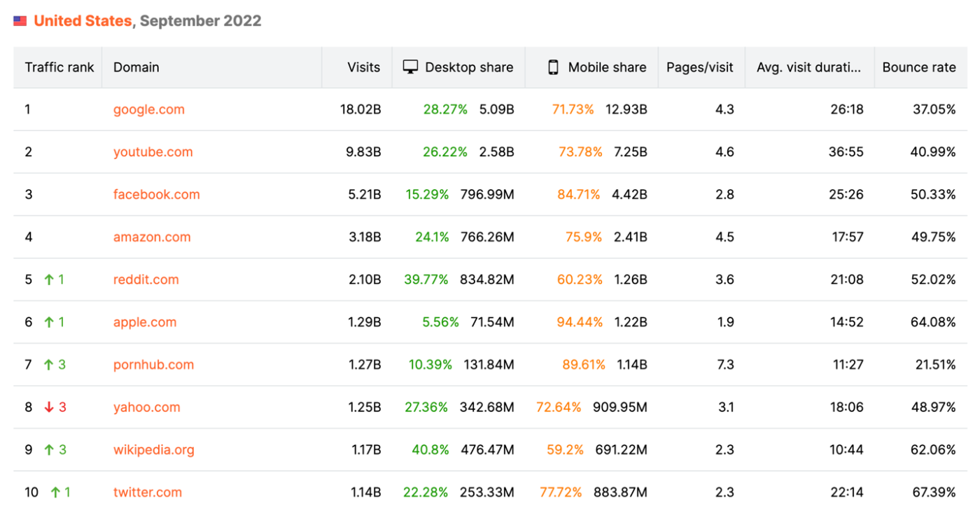Open the google.com domain link
Viewport: 980px width, 508px height.
[149, 109]
